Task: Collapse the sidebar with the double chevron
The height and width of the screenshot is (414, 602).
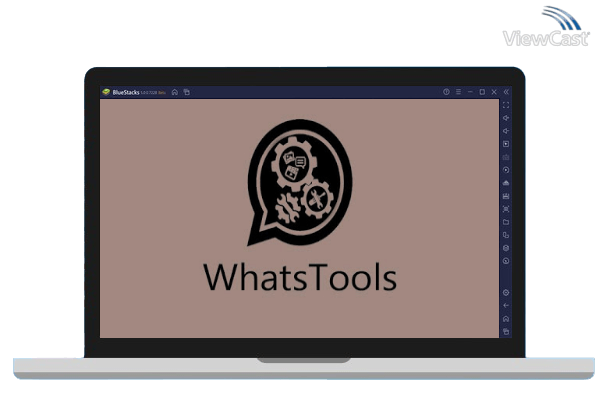Action: [506, 92]
